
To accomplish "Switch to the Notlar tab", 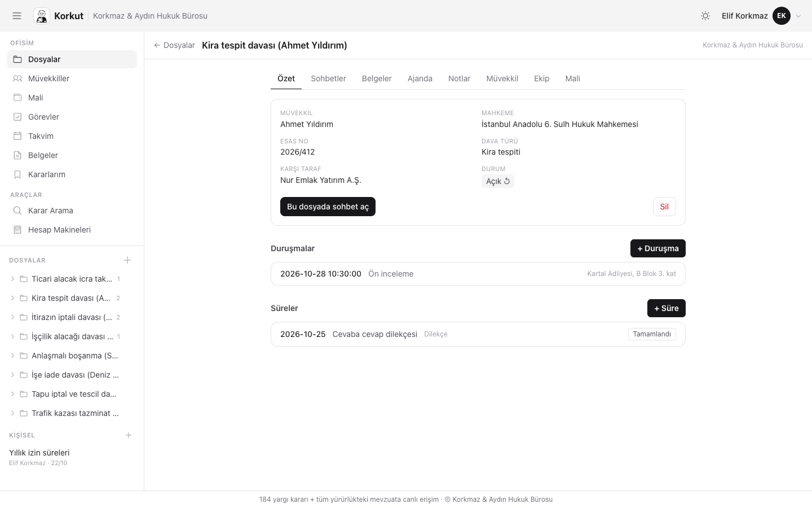I will tap(459, 78).
